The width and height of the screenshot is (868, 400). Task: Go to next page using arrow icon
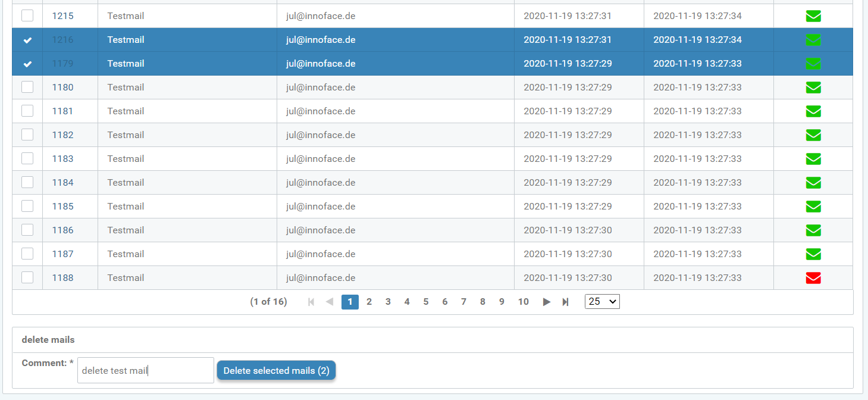point(546,302)
